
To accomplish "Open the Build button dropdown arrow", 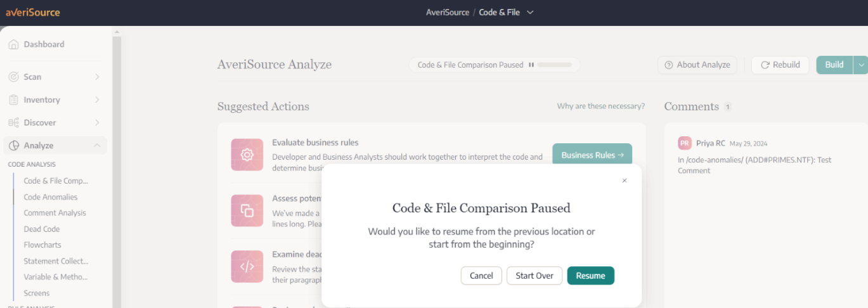I will [x=860, y=65].
